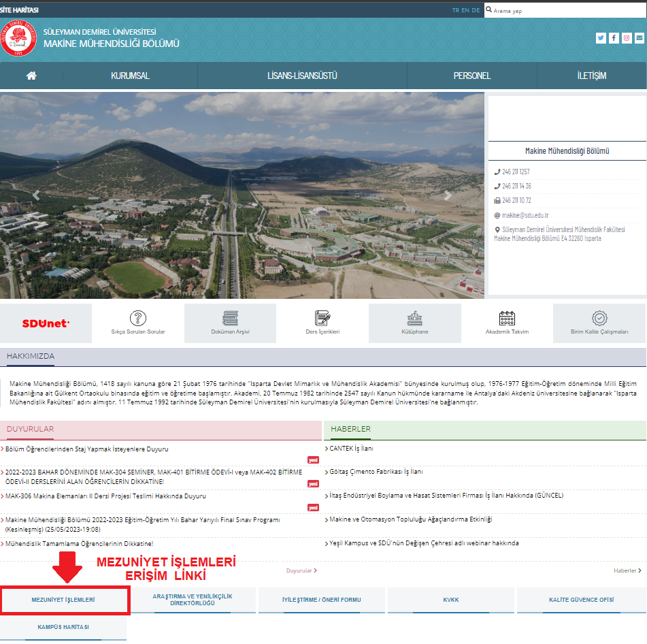Image resolution: width=647 pixels, height=644 pixels.
Task: Open the Ders İçerikleri icon
Action: click(x=322, y=318)
